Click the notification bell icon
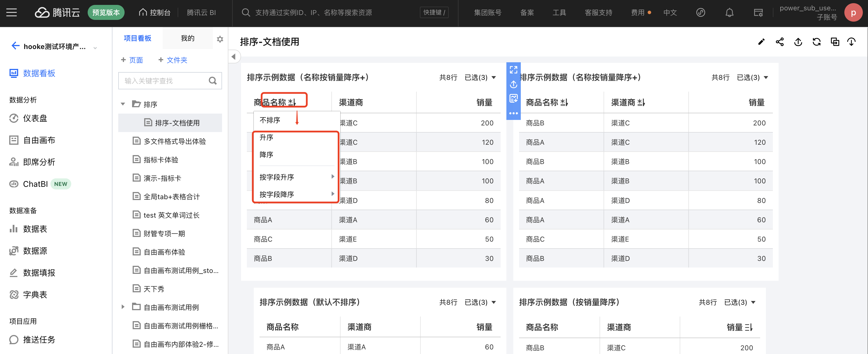Image resolution: width=868 pixels, height=354 pixels. 730,13
